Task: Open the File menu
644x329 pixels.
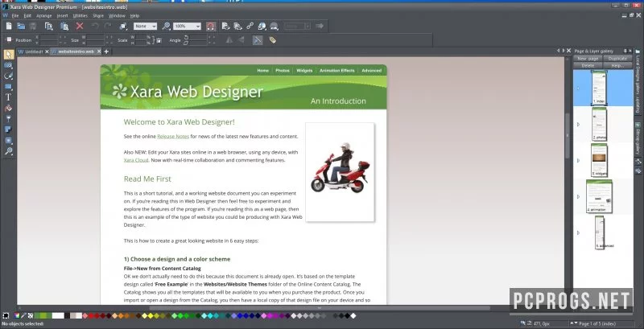Action: point(15,15)
